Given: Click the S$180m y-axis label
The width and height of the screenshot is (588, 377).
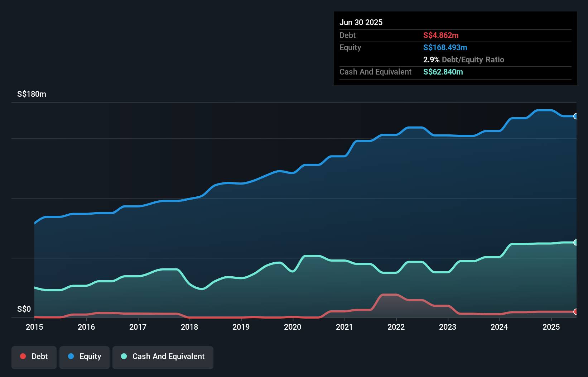Looking at the screenshot, I should coord(32,94).
